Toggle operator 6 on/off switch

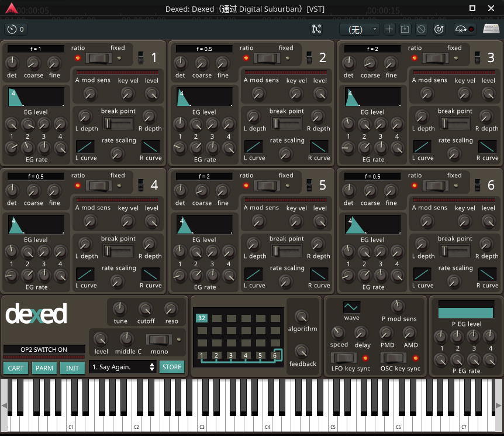click(x=478, y=185)
